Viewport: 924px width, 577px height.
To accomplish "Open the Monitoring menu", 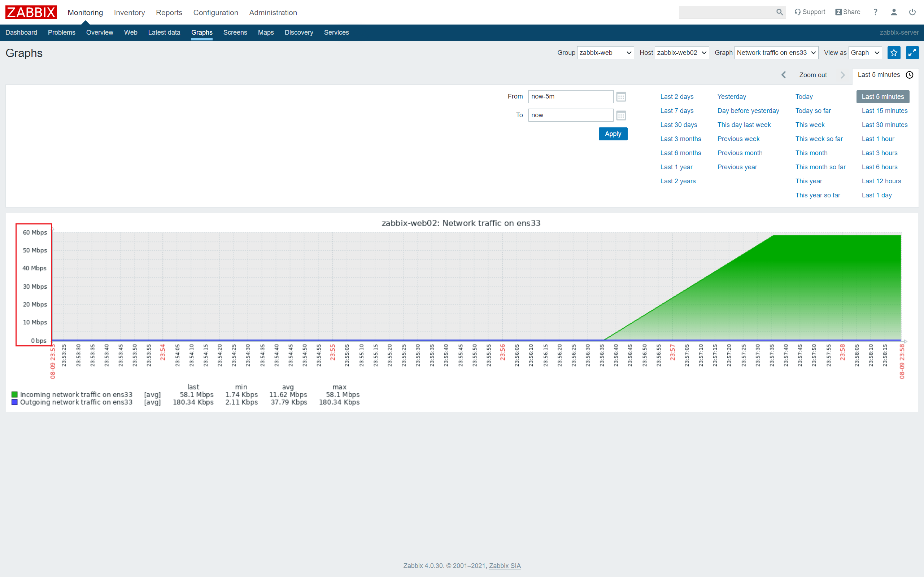I will coord(85,13).
